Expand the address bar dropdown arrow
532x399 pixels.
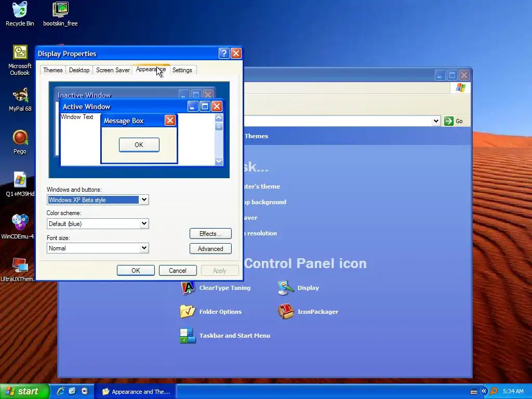pyautogui.click(x=436, y=121)
